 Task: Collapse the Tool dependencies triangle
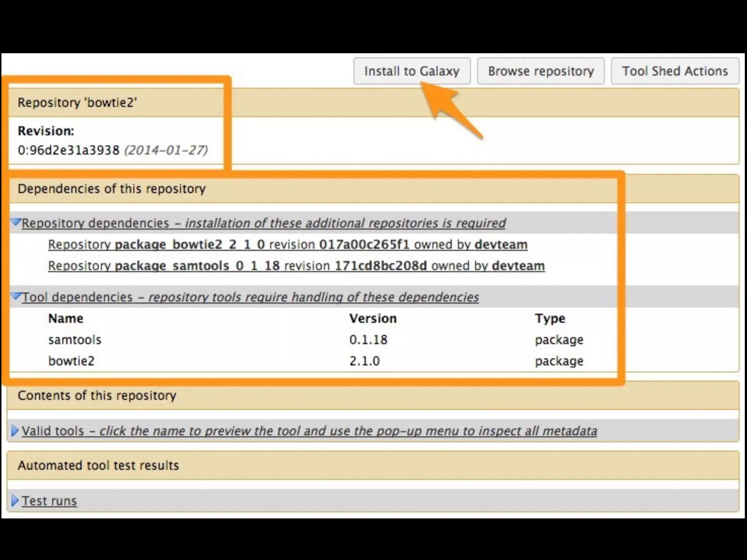(x=16, y=296)
